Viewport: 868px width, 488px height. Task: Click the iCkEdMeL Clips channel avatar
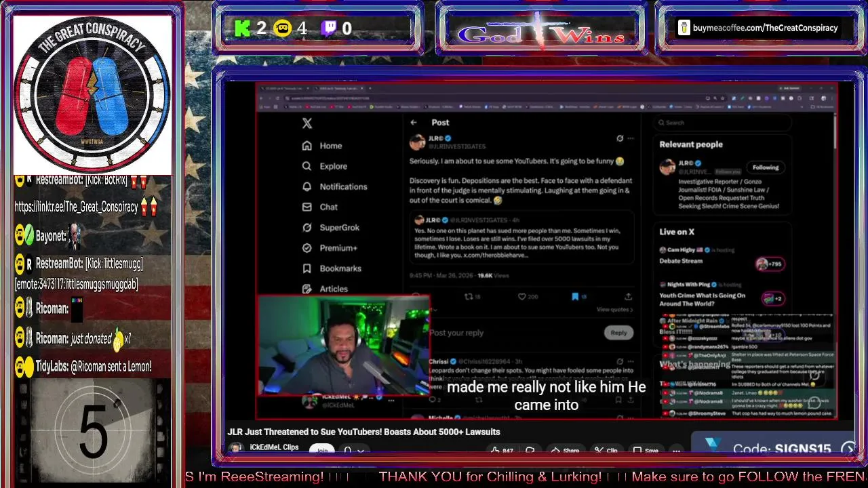click(236, 449)
